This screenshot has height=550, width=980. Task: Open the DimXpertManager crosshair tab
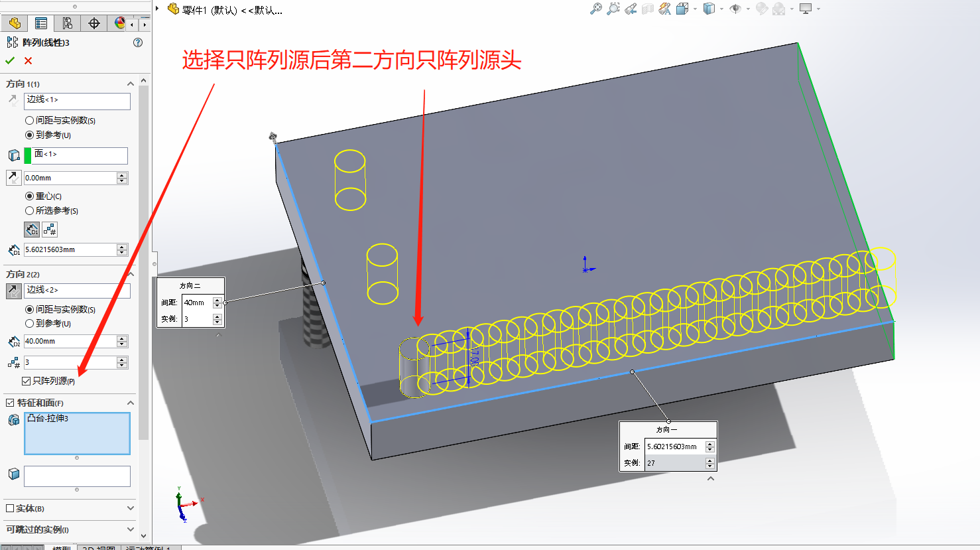click(x=94, y=23)
